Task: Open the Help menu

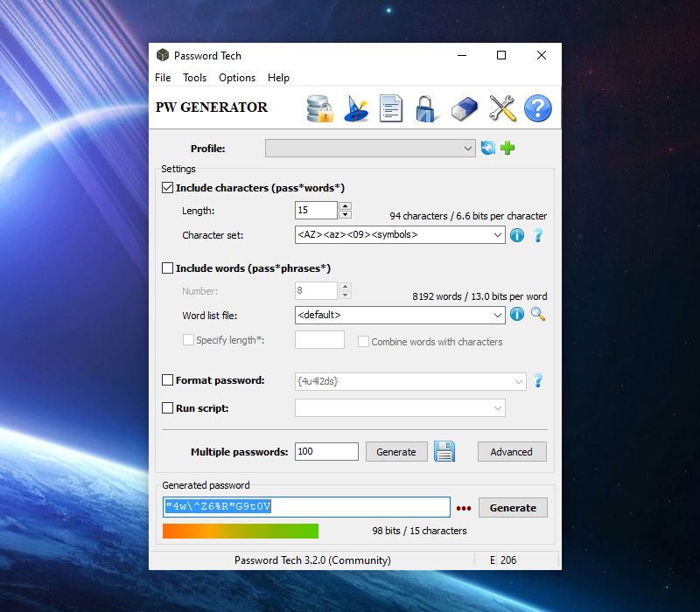Action: point(278,78)
